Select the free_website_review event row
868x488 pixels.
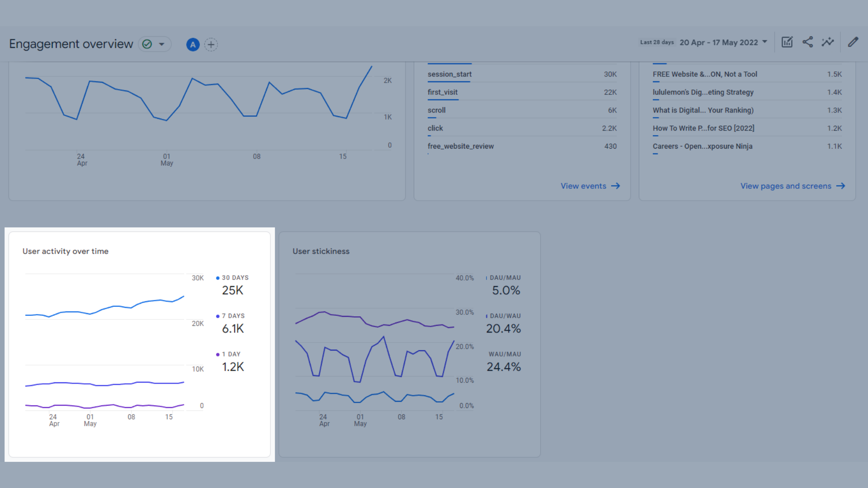[460, 146]
